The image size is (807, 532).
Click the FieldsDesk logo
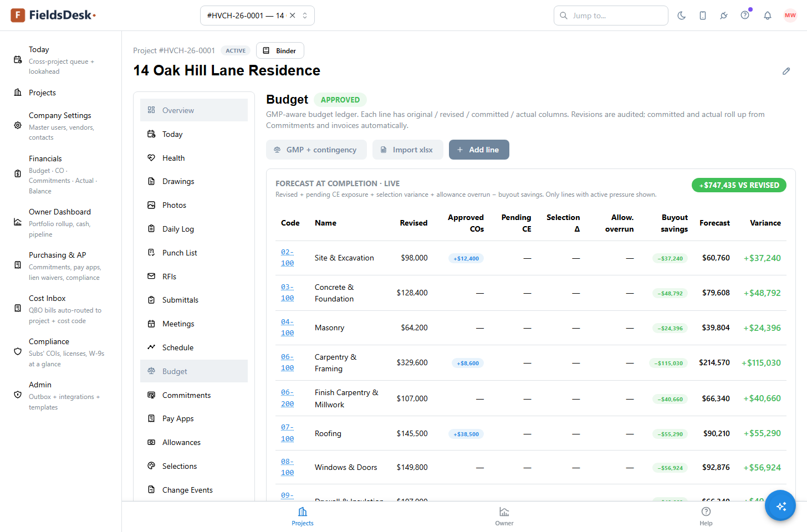(53, 15)
